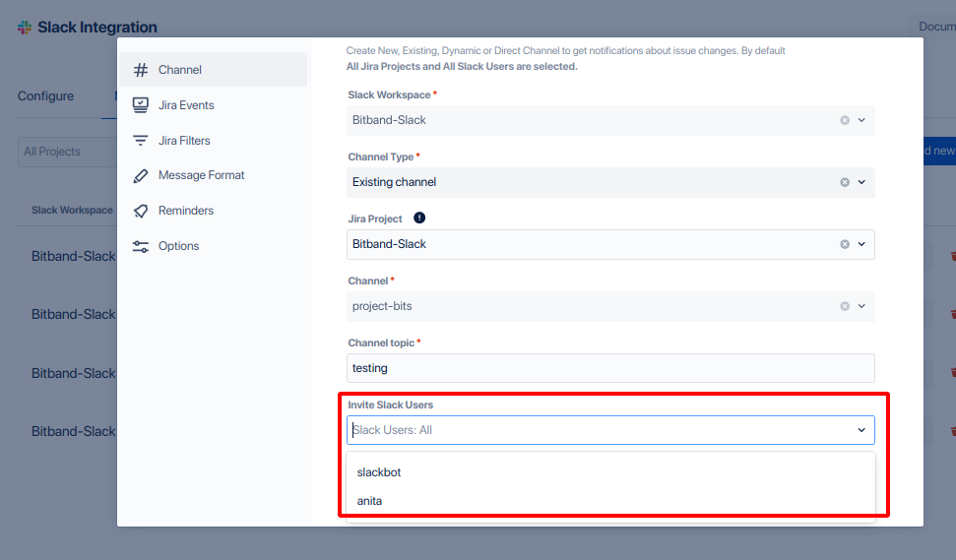The height and width of the screenshot is (560, 956).
Task: Select the Channel hash icon in the sidebar
Action: 141,70
